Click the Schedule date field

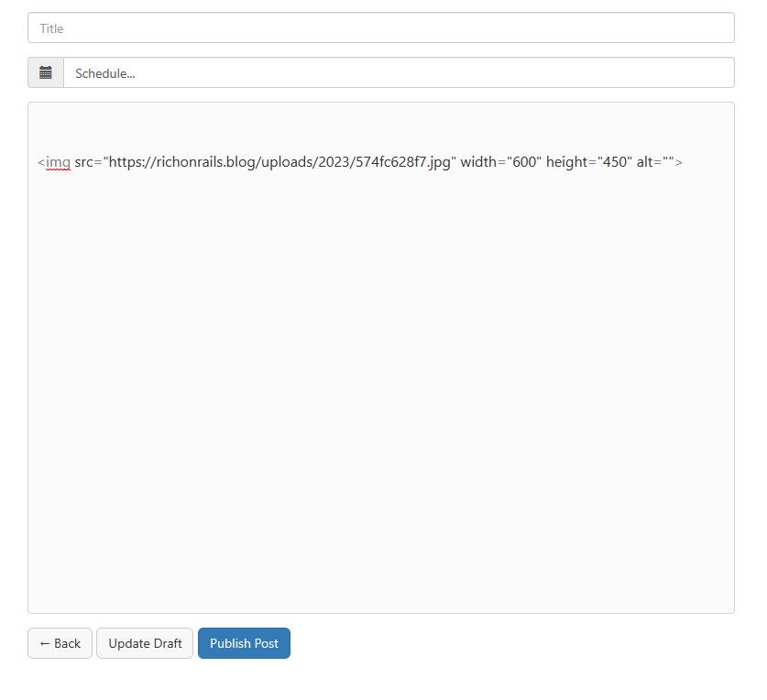pos(399,73)
